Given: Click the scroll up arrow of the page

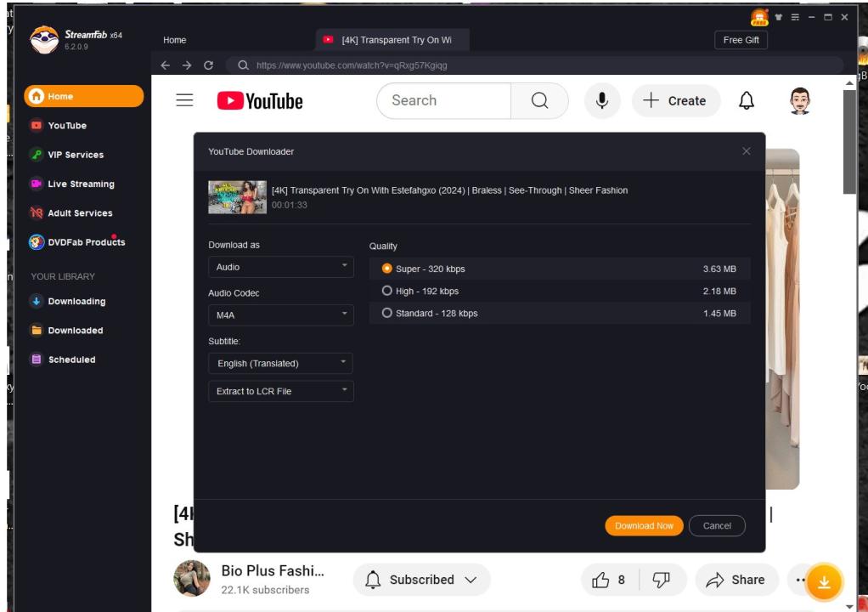Looking at the screenshot, I should coord(849,83).
